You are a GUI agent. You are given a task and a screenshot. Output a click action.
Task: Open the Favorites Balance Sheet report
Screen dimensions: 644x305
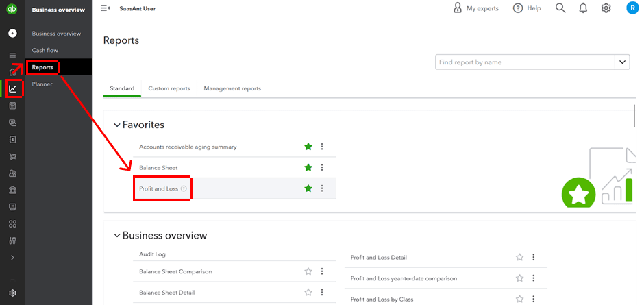158,168
